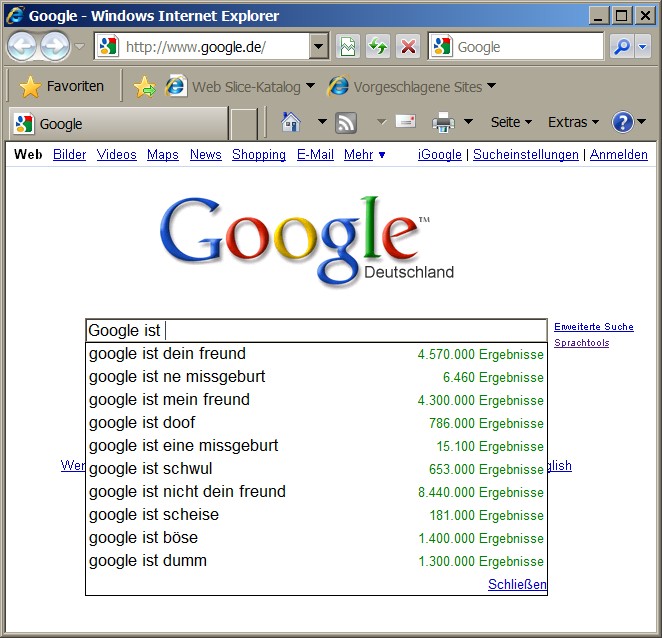Select suggestion 'google ist schwul'
Viewport: 662px width, 638px height.
[x=316, y=469]
